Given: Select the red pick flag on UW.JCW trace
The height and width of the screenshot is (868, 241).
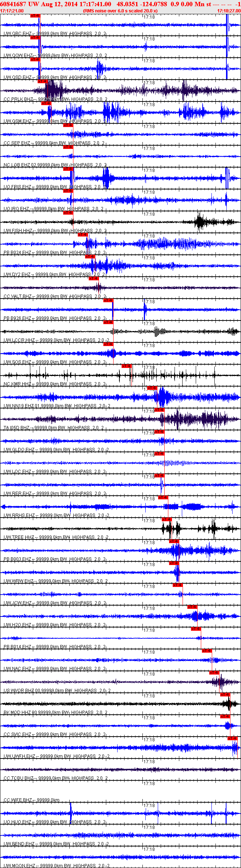Looking at the screenshot, I should tap(178, 585).
